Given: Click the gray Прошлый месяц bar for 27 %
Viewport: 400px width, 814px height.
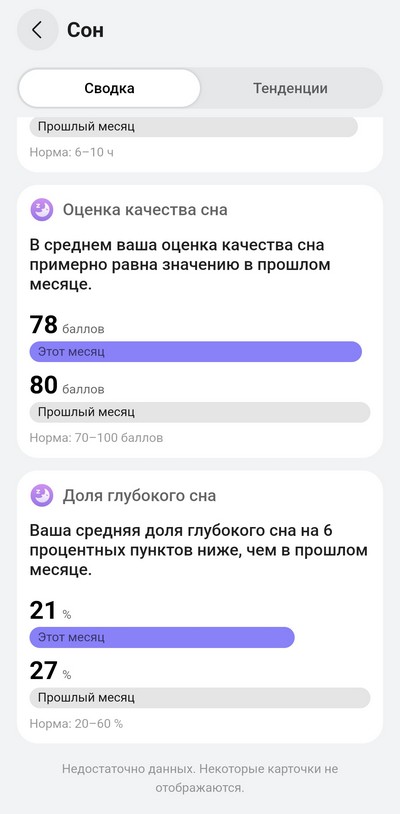Looking at the screenshot, I should click(x=200, y=698).
